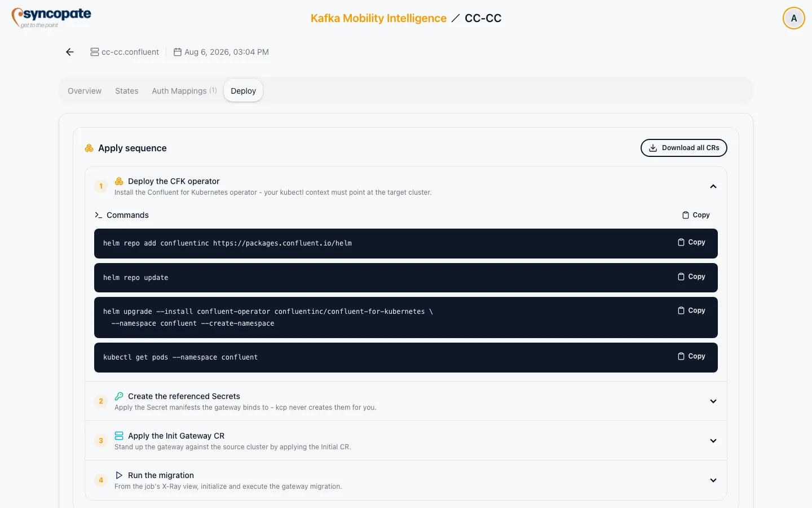Image resolution: width=812 pixels, height=508 pixels.
Task: Click the CC-CC breadcrumb title
Action: click(483, 18)
